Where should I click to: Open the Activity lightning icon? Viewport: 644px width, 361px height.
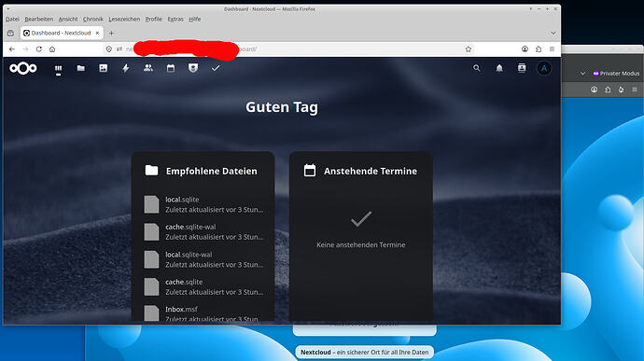126,68
